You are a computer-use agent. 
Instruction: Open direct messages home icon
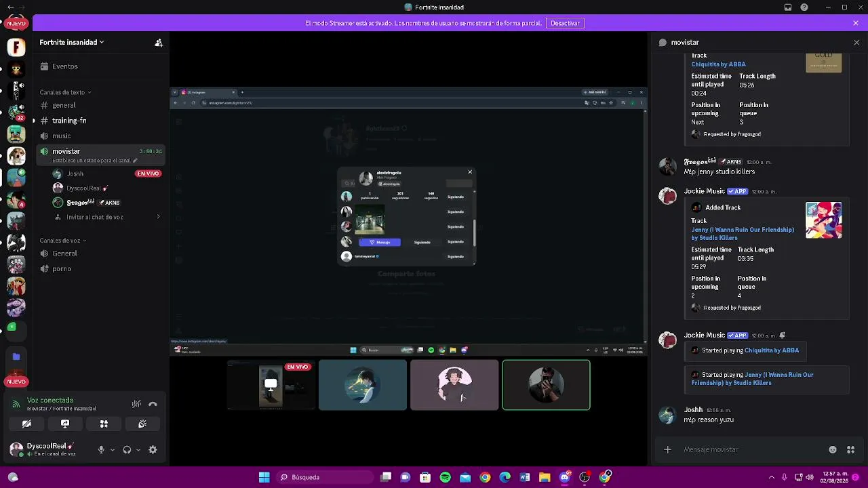pyautogui.click(x=16, y=23)
